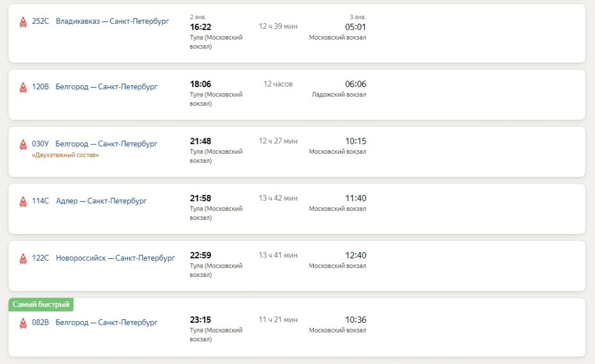Click the train icon beside 114С
The image size is (595, 364).
point(23,201)
